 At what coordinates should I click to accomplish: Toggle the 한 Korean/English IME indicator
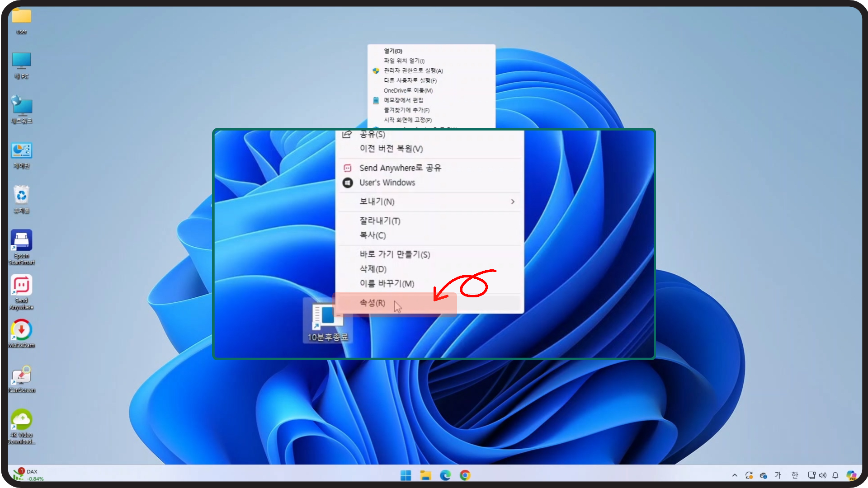coord(795,475)
